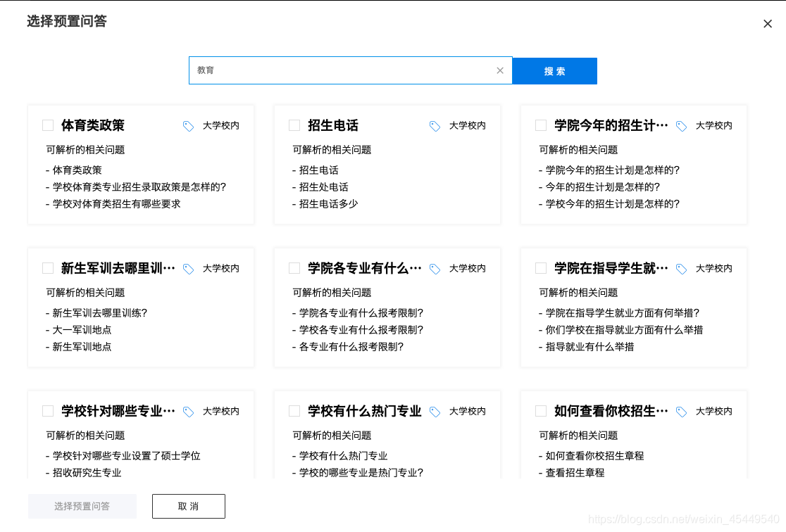Click question 今年的招生计划是怎样的?
786x532 pixels.
tap(603, 187)
